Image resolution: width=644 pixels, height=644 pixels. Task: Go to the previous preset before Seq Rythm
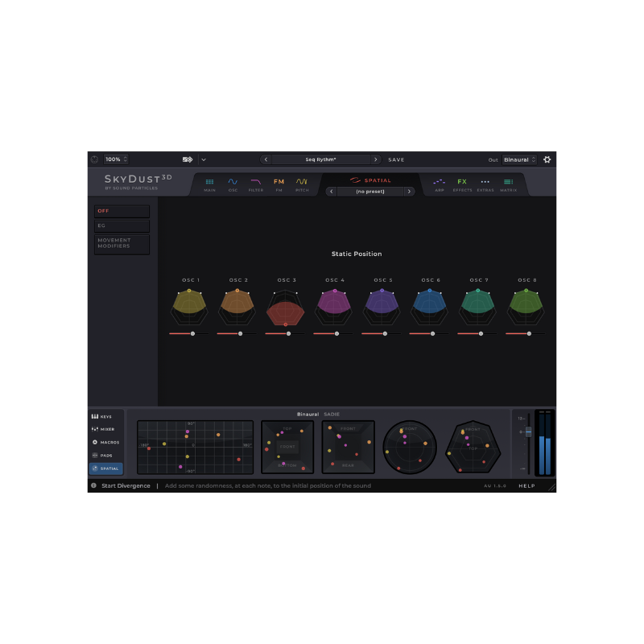[266, 159]
